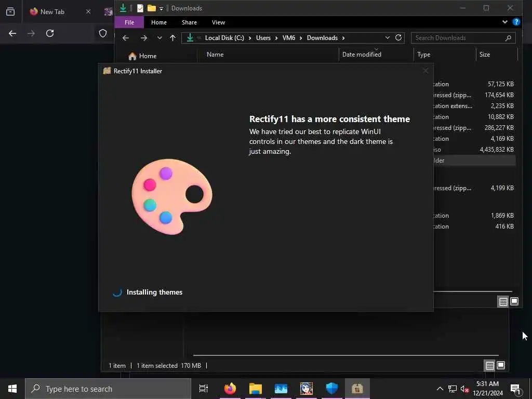Click VM6 in the address breadcrumb
Viewport: 532px width, 399px height.
[x=289, y=38]
